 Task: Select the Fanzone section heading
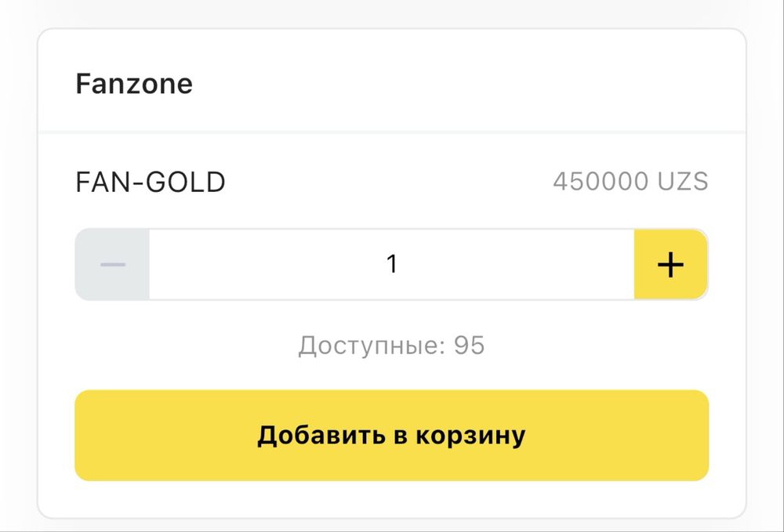(x=134, y=84)
